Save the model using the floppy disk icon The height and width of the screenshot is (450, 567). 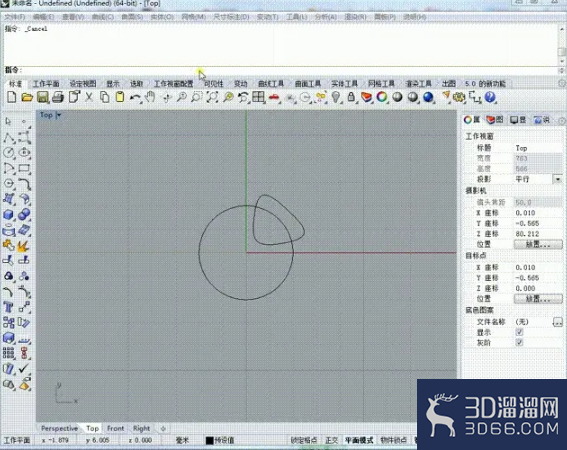[x=43, y=97]
